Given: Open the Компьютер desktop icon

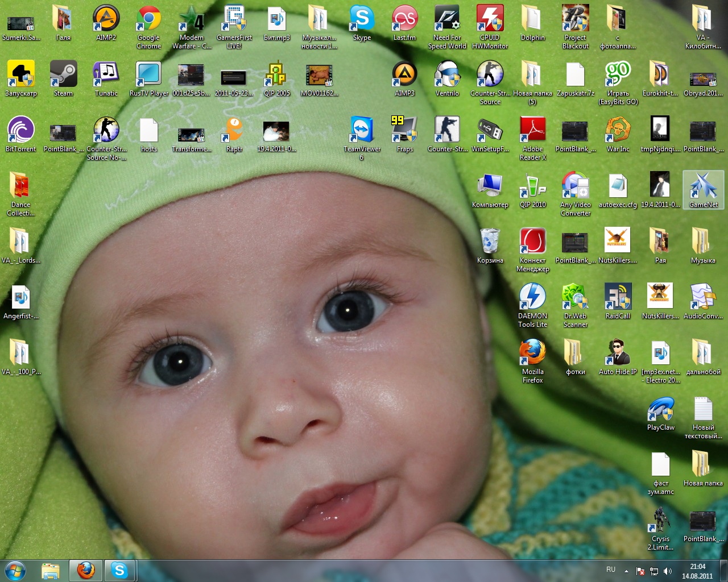Looking at the screenshot, I should tap(490, 186).
